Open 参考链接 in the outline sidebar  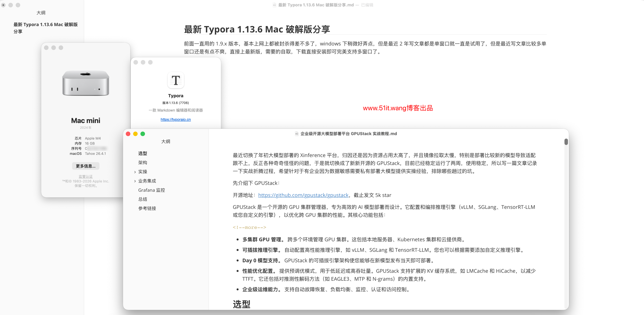tap(147, 208)
